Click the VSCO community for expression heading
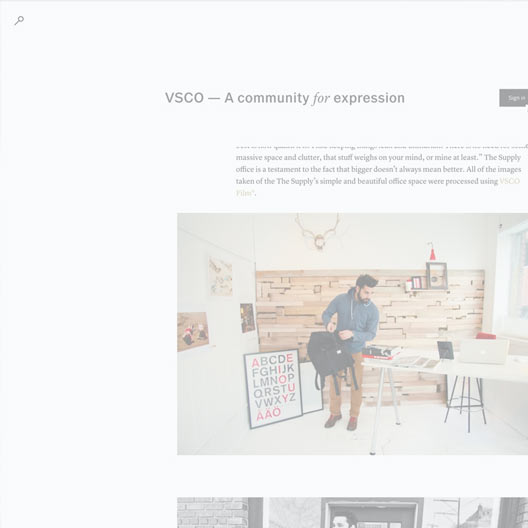528x528 pixels. pyautogui.click(x=285, y=98)
